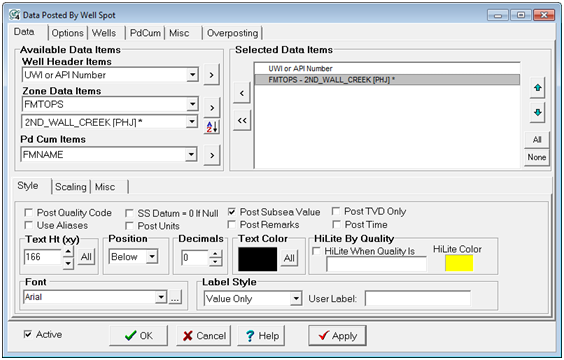Remove all items with the double left arrow
Viewport: 564px width, 360px height.
coord(242,120)
